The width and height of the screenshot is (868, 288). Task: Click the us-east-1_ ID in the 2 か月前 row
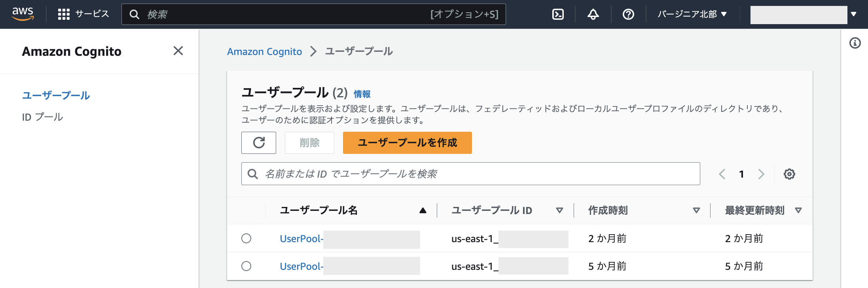coord(475,239)
